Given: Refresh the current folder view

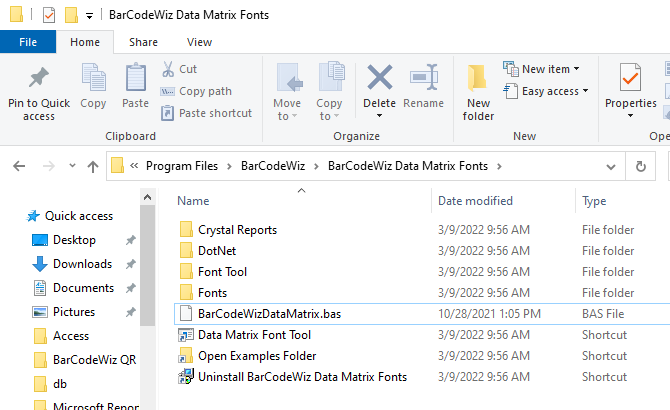Looking at the screenshot, I should pos(641,166).
